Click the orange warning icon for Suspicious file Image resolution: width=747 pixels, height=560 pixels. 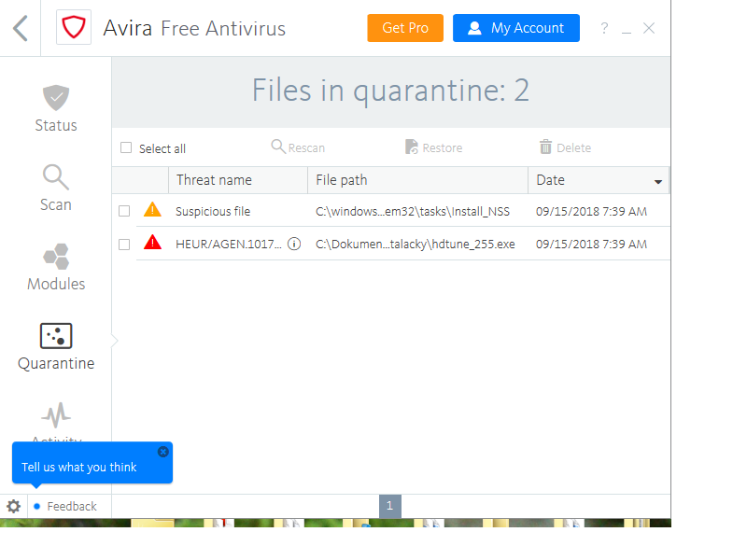(x=152, y=209)
